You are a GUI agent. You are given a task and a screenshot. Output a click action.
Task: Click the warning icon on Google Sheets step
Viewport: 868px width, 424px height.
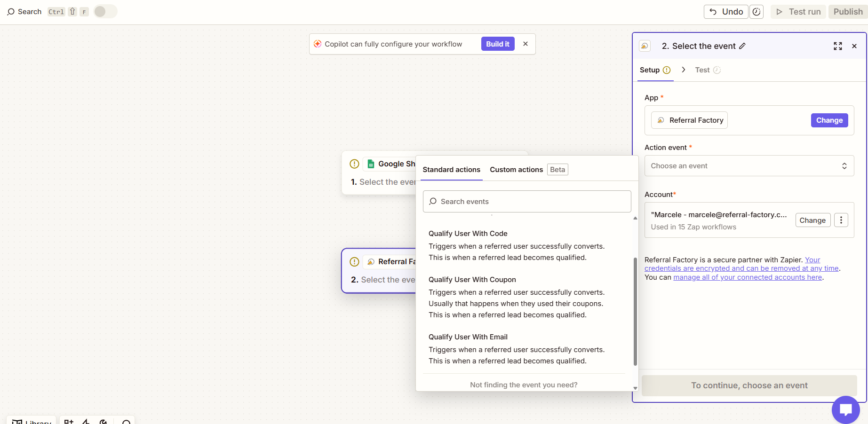354,164
